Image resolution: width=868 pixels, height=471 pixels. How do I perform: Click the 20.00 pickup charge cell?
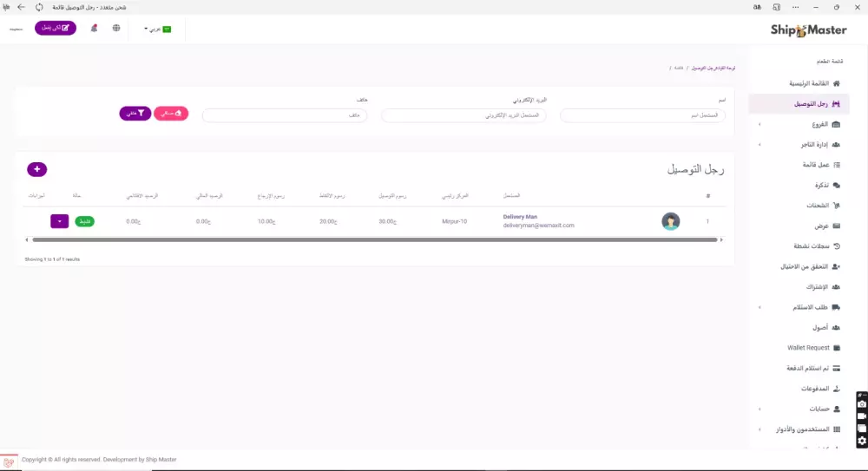tap(328, 221)
